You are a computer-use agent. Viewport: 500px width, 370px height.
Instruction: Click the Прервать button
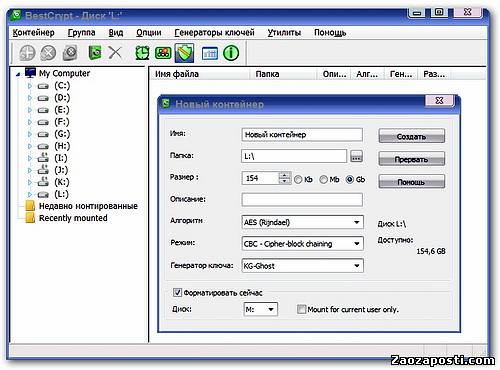pyautogui.click(x=412, y=159)
